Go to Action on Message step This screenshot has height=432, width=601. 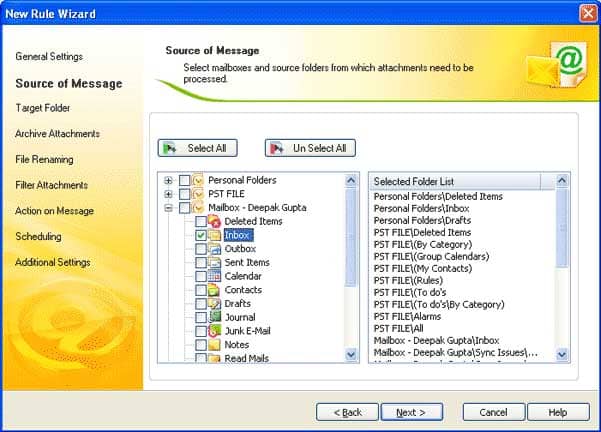54,211
